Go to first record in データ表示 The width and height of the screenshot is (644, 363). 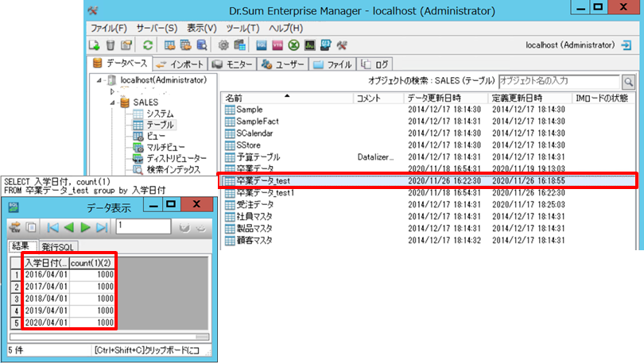click(x=52, y=228)
